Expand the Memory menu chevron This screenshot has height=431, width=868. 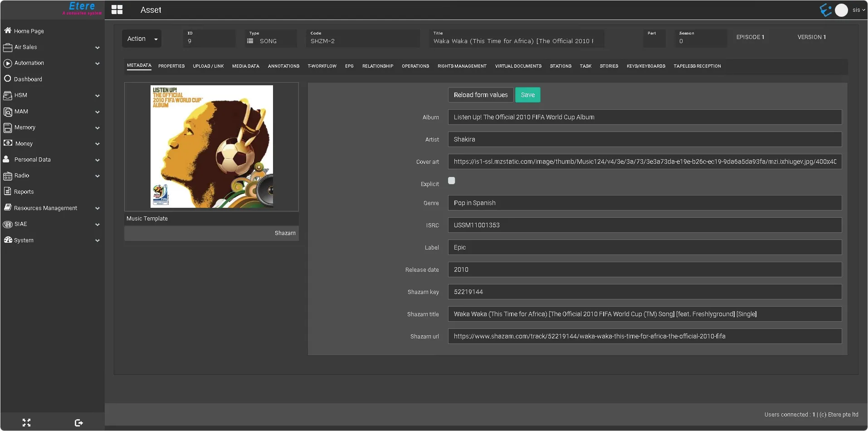click(98, 128)
